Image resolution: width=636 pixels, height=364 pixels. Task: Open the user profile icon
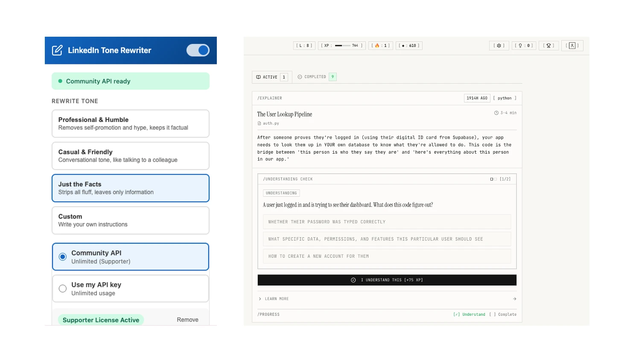click(572, 46)
